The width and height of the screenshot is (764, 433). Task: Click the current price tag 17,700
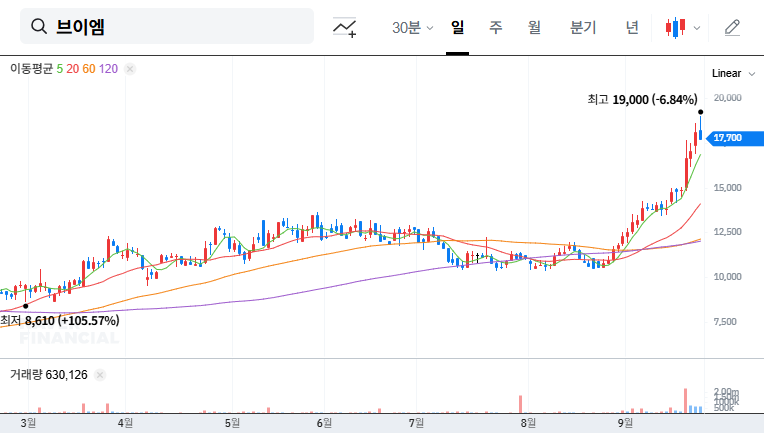735,138
